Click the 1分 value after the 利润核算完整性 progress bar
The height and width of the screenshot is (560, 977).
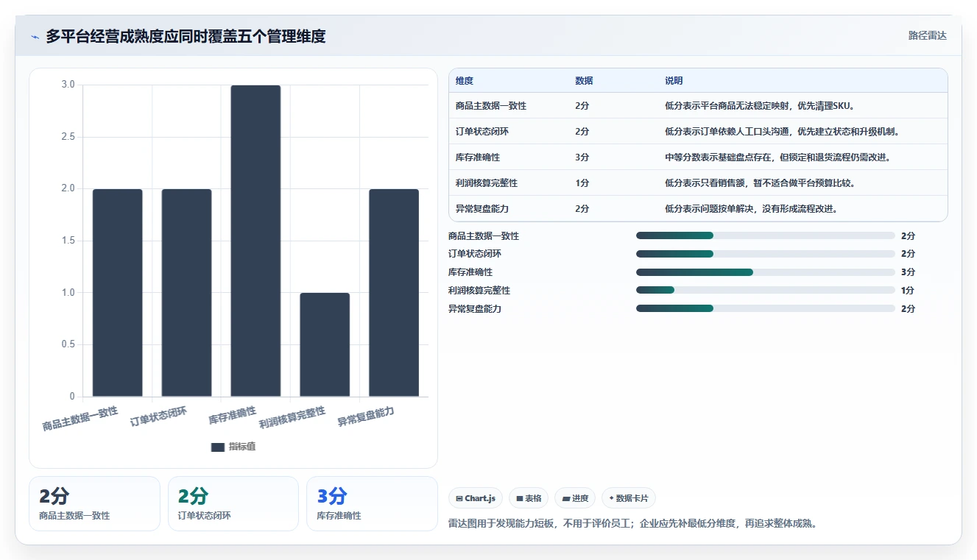pyautogui.click(x=908, y=291)
